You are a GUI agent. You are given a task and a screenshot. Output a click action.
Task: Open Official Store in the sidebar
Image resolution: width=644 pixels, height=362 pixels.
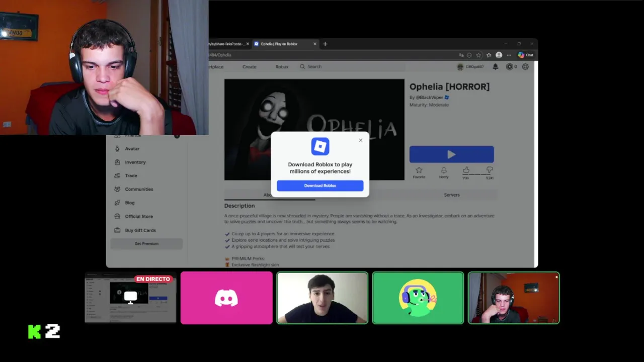point(139,216)
